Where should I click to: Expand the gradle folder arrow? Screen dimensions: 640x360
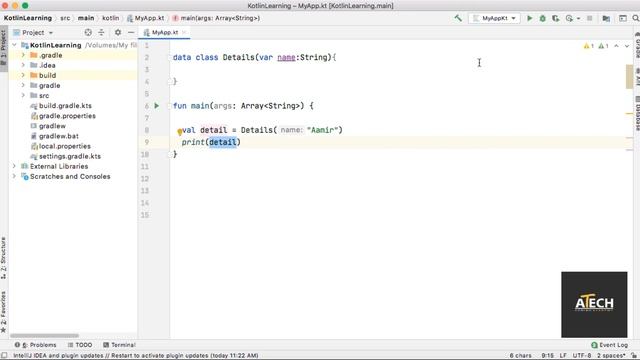(23, 85)
